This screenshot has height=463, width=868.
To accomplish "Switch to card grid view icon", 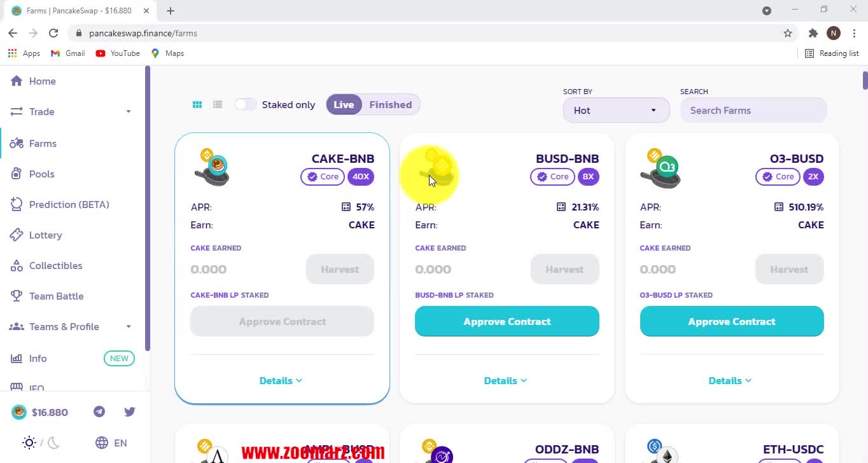I will [x=197, y=104].
